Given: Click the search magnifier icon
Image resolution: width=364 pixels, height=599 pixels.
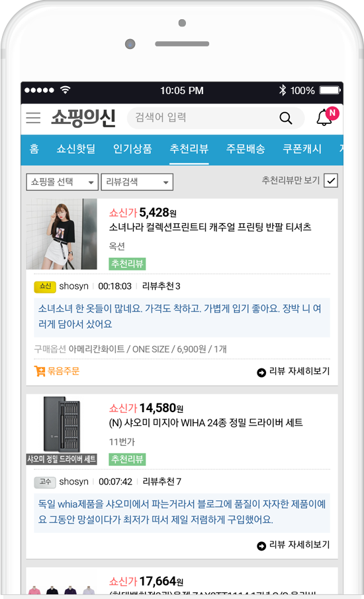Looking at the screenshot, I should coord(285,118).
